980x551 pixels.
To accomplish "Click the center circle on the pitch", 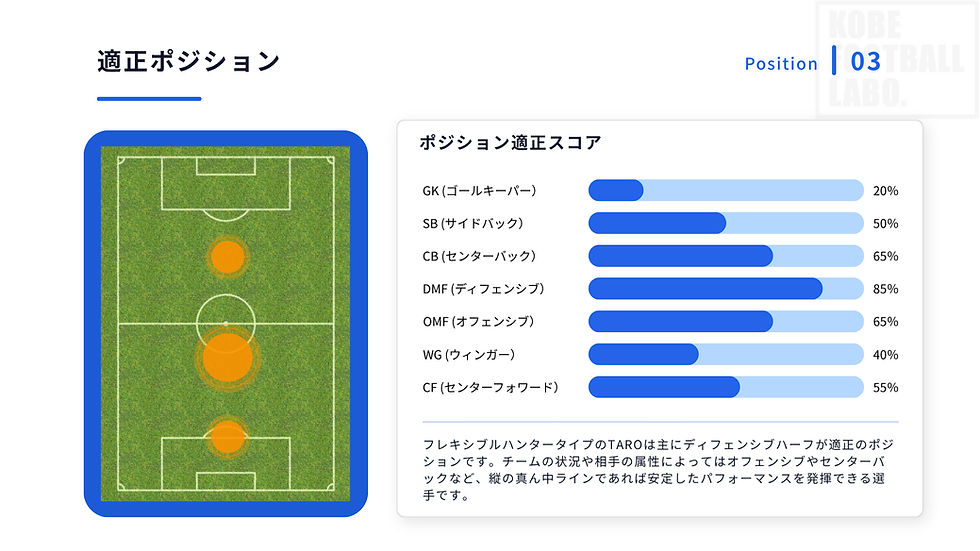I will point(226,324).
